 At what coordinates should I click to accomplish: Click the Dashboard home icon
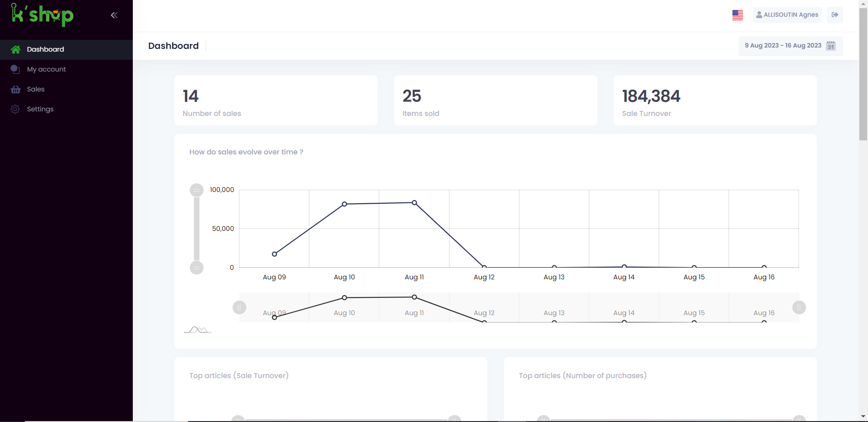coord(16,49)
